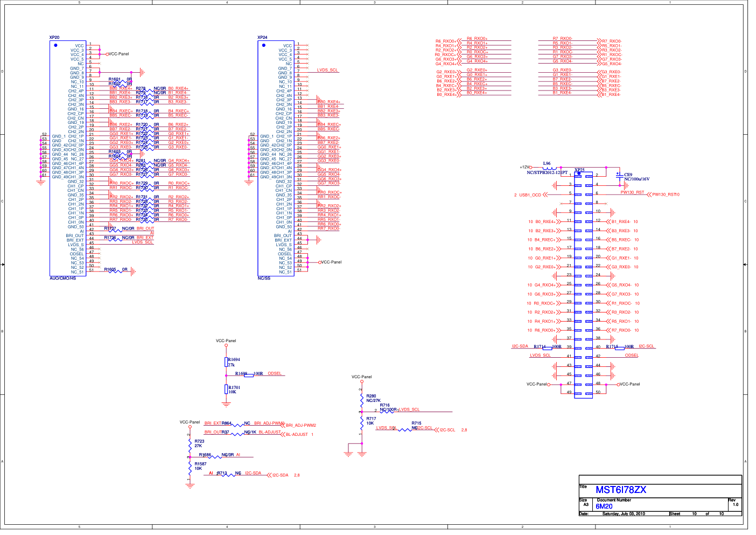
Task: Select resistor R1694 27k
Action: click(x=226, y=362)
